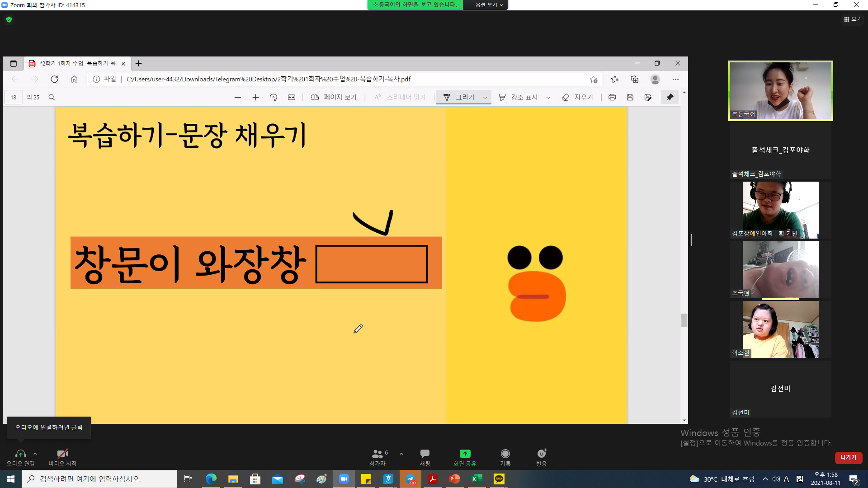Screen dimensions: 868x488
Task: Click 나가기 leave meeting button
Action: (849, 457)
